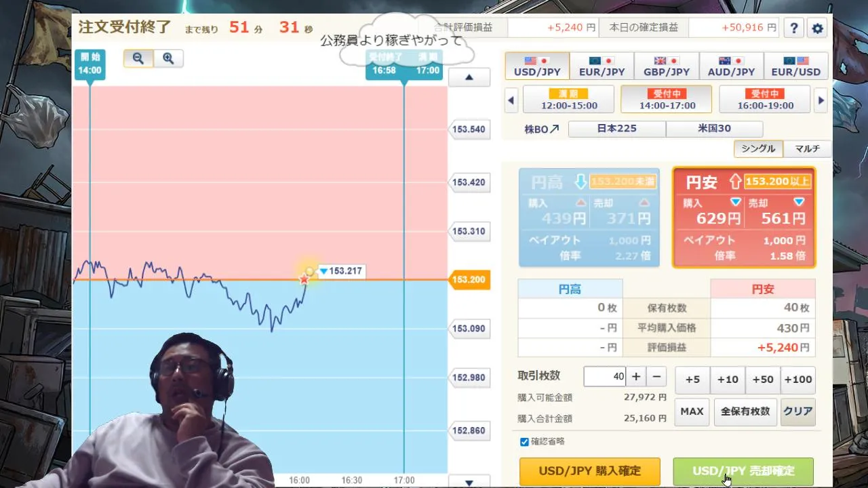Set quantity to 全保有枚数
Image resolution: width=868 pixels, height=488 pixels.
(x=745, y=411)
